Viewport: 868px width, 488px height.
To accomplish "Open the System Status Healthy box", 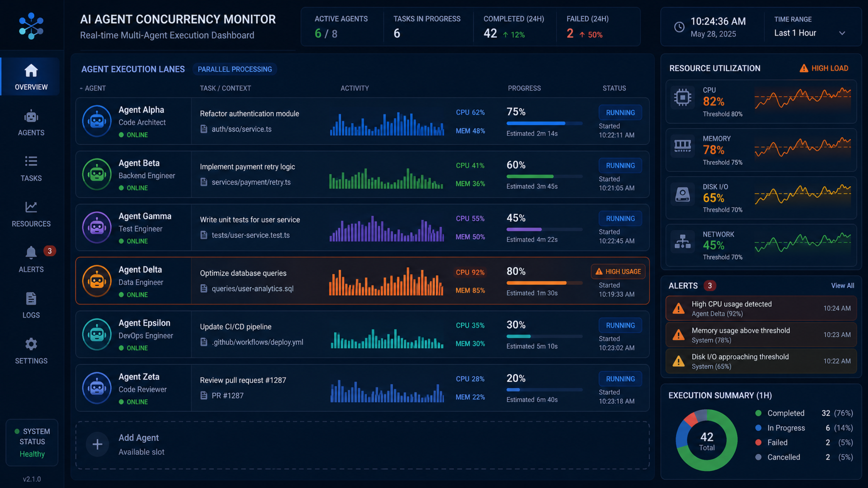I will (32, 442).
